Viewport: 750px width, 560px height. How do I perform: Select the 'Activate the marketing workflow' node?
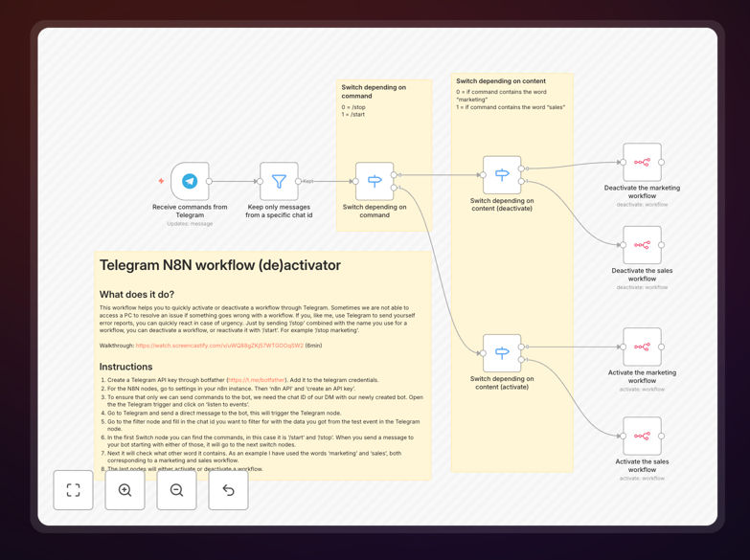[x=642, y=347]
